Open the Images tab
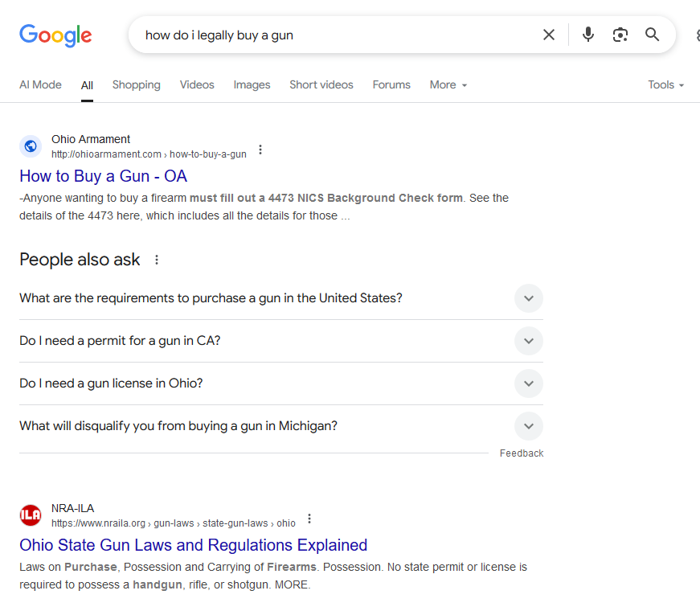 252,85
